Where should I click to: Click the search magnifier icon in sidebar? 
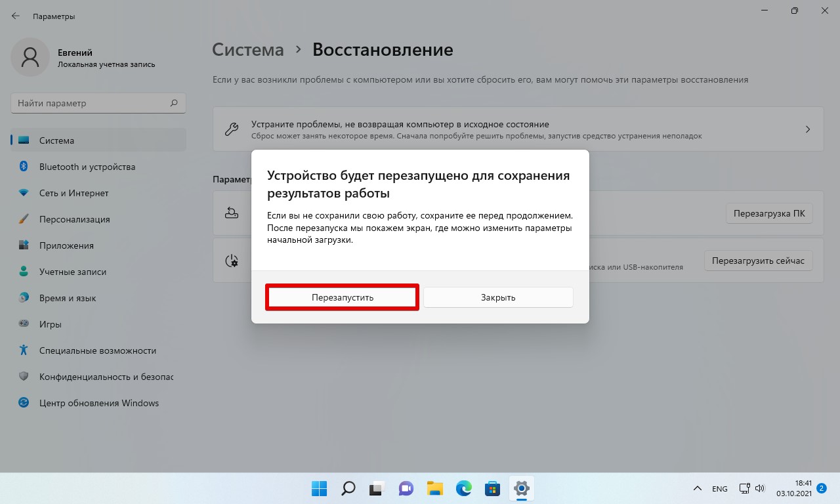pyautogui.click(x=174, y=103)
